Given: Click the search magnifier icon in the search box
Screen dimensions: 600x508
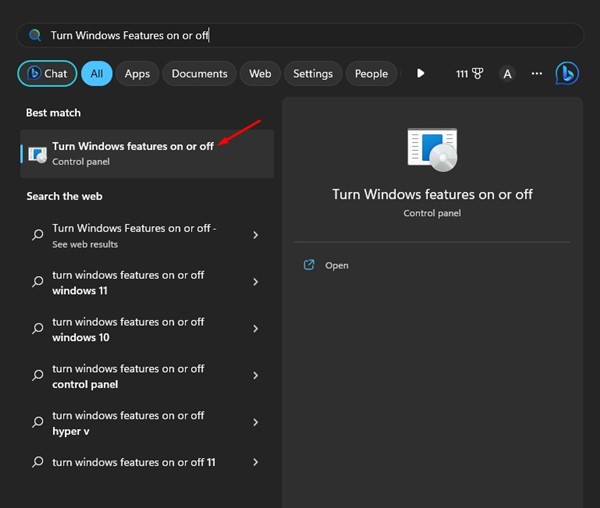Looking at the screenshot, I should click(x=35, y=35).
